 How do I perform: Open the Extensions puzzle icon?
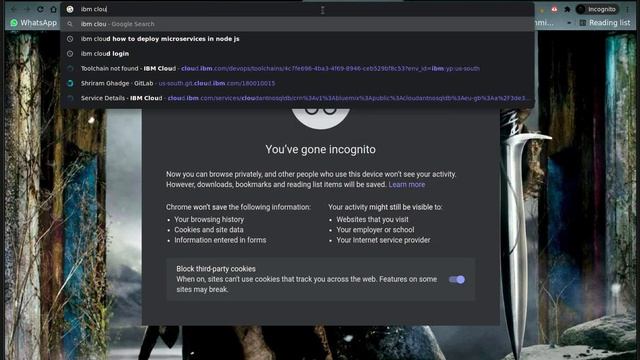567,9
